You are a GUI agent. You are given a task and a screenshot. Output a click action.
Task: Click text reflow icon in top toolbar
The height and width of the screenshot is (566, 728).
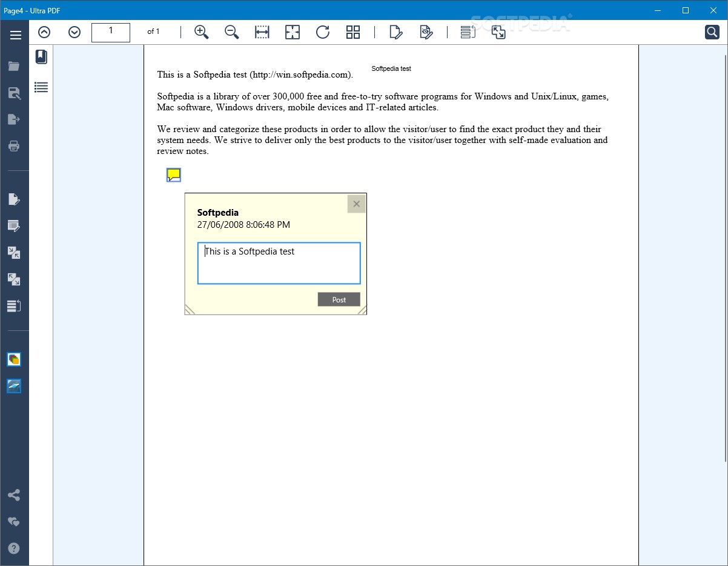click(468, 32)
